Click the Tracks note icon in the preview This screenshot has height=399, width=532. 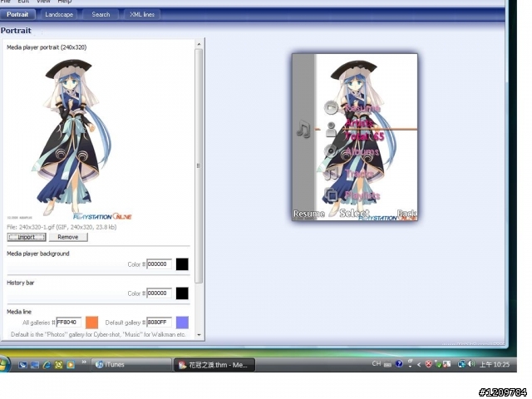(331, 173)
